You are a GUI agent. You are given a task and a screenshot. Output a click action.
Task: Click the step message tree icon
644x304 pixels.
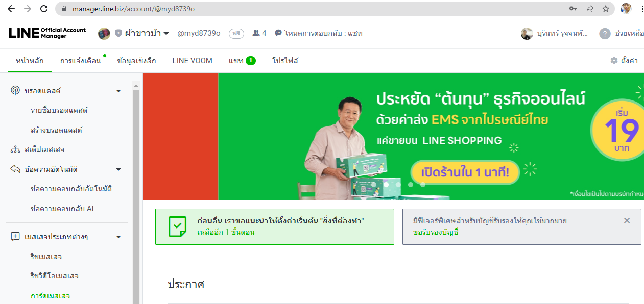(15, 149)
